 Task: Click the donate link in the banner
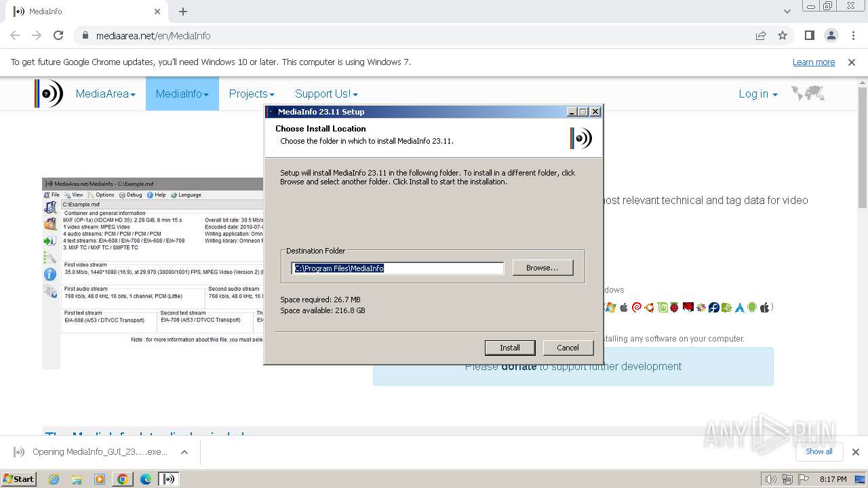tap(519, 367)
